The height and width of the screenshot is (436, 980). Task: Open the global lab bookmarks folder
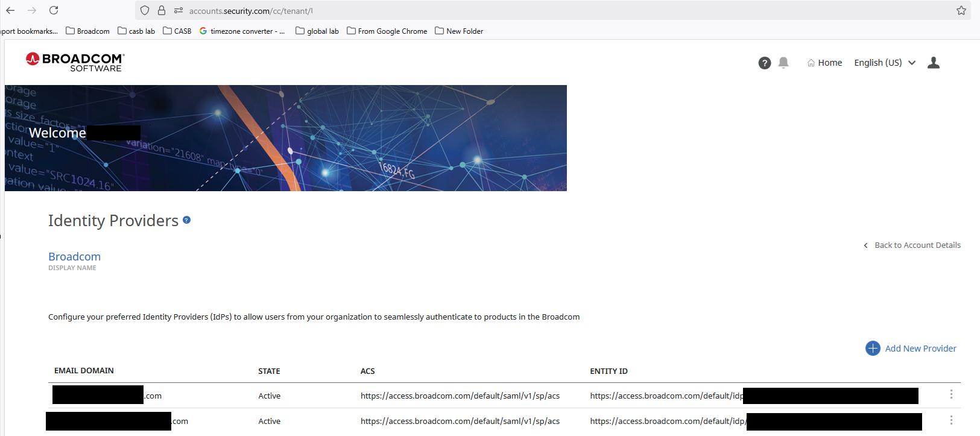coord(317,31)
